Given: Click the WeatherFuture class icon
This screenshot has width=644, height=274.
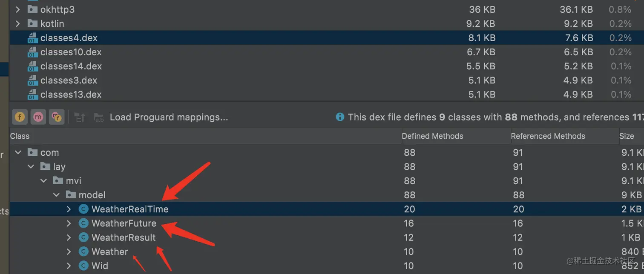Looking at the screenshot, I should coord(84,223).
